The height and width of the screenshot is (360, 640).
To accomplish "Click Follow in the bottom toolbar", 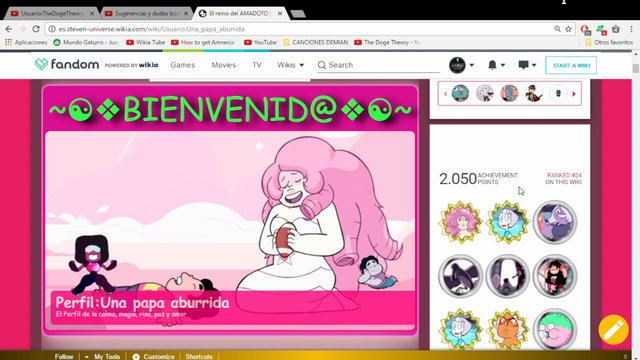I will [x=64, y=356].
